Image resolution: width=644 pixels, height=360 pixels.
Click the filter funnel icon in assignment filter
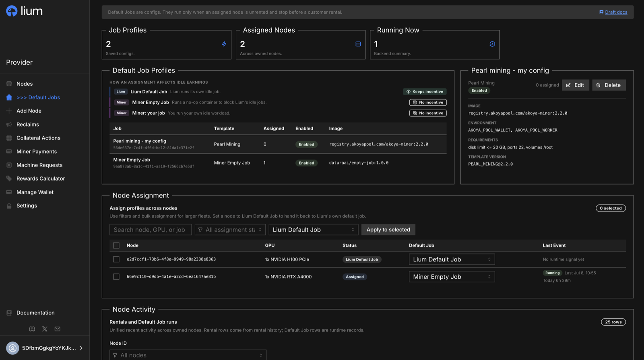click(200, 230)
